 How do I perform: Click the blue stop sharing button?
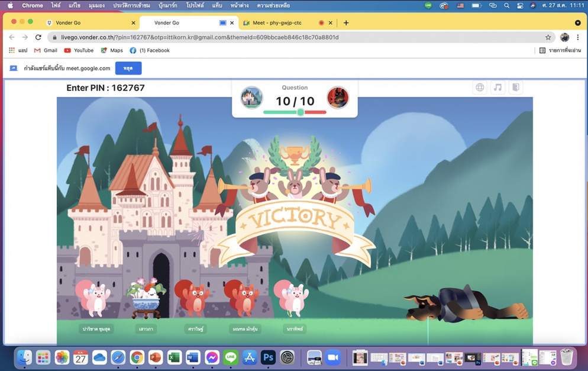click(x=128, y=68)
